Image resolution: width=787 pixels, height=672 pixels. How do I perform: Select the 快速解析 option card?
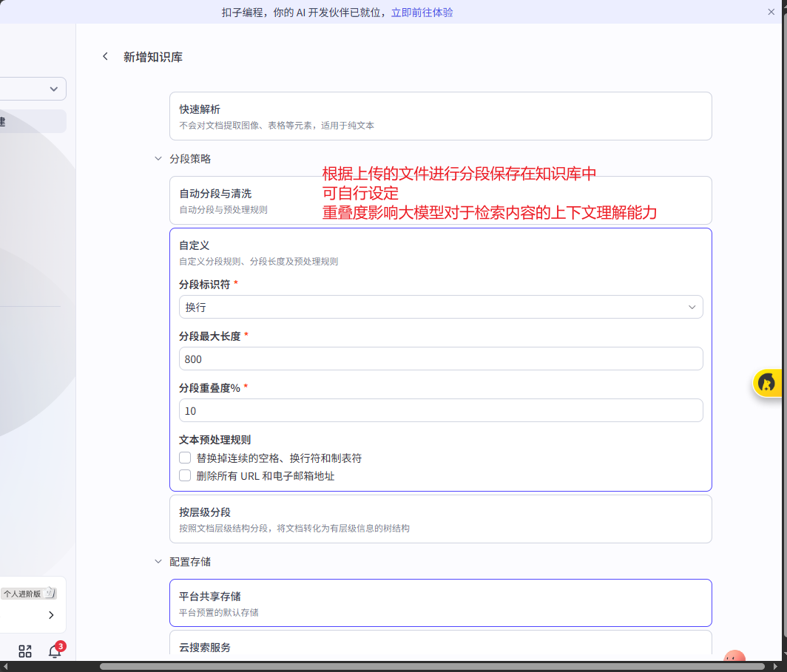click(440, 116)
